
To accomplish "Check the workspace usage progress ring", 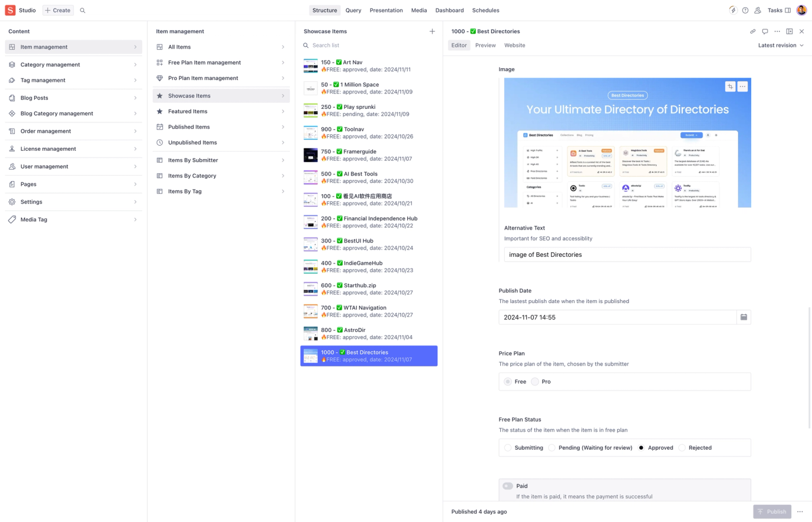I will (x=732, y=10).
